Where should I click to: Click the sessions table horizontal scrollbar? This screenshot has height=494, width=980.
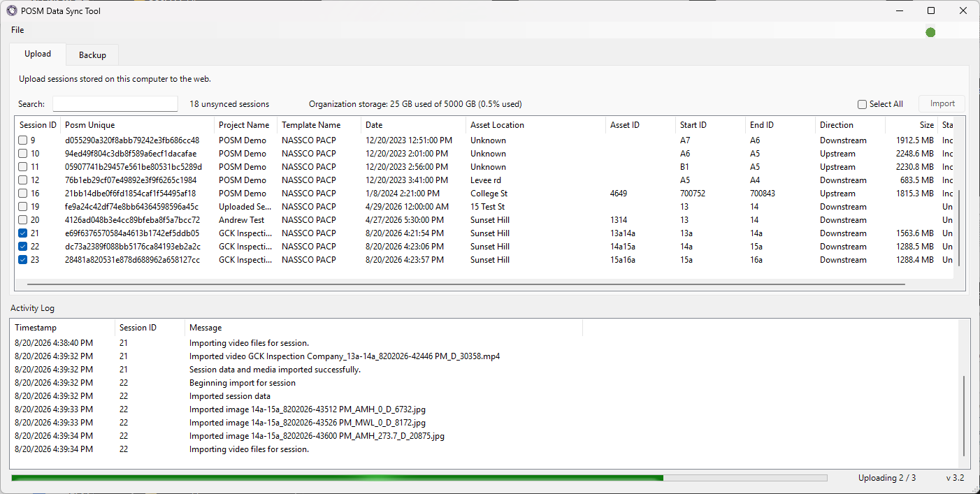466,284
